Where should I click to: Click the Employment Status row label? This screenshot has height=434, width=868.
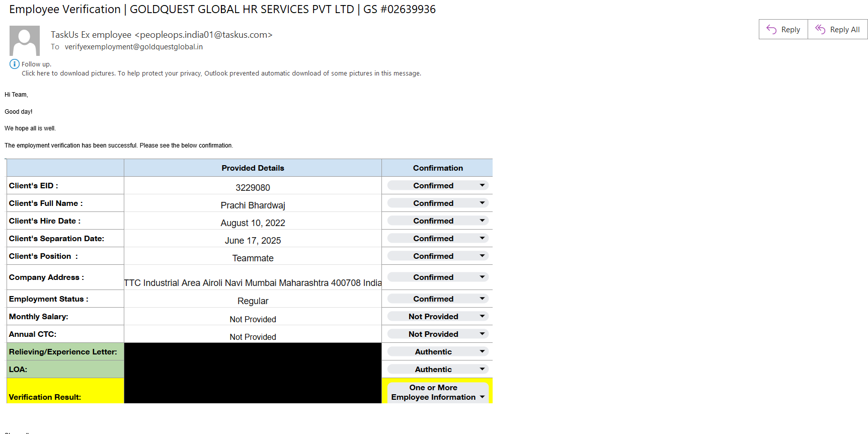click(x=48, y=299)
